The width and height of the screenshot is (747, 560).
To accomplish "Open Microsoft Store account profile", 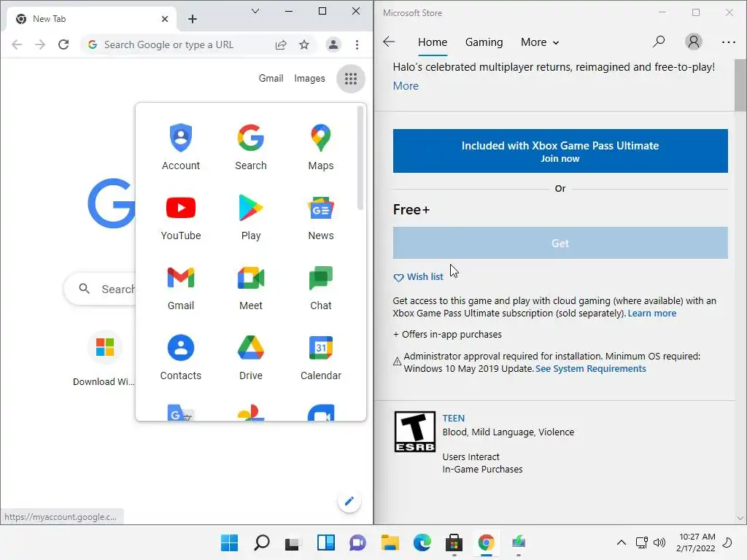I will (694, 42).
